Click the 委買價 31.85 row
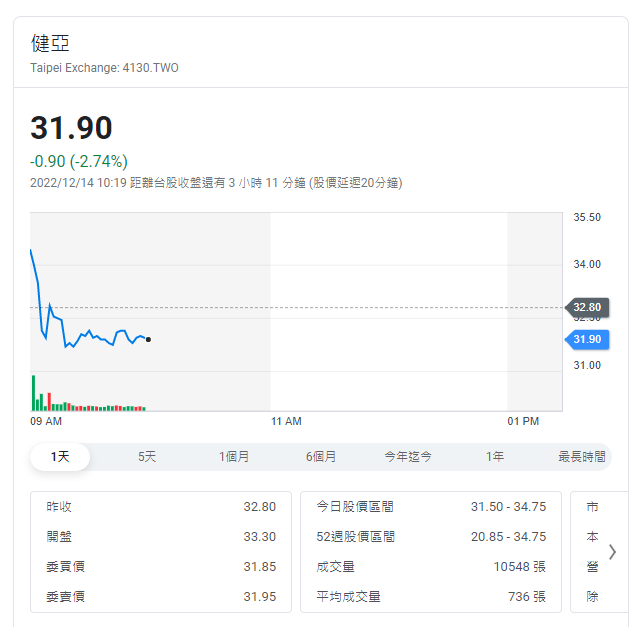 161,567
